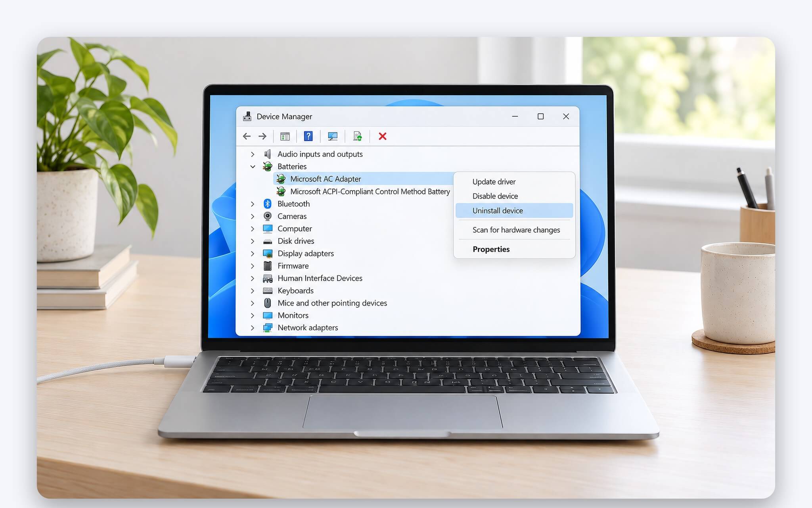Viewport: 812px width, 508px height.
Task: Select the Computer category label
Action: [x=295, y=229]
